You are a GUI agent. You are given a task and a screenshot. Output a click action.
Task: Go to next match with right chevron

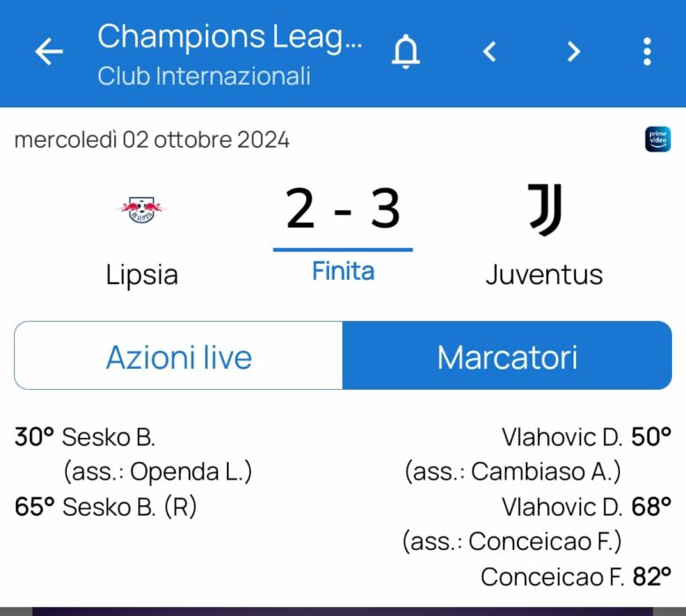pos(573,52)
